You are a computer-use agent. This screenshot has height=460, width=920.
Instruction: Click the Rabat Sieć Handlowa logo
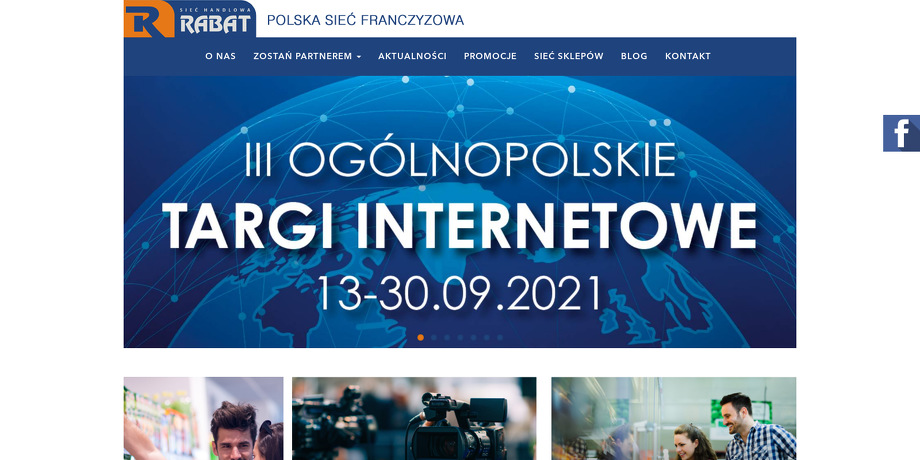190,19
